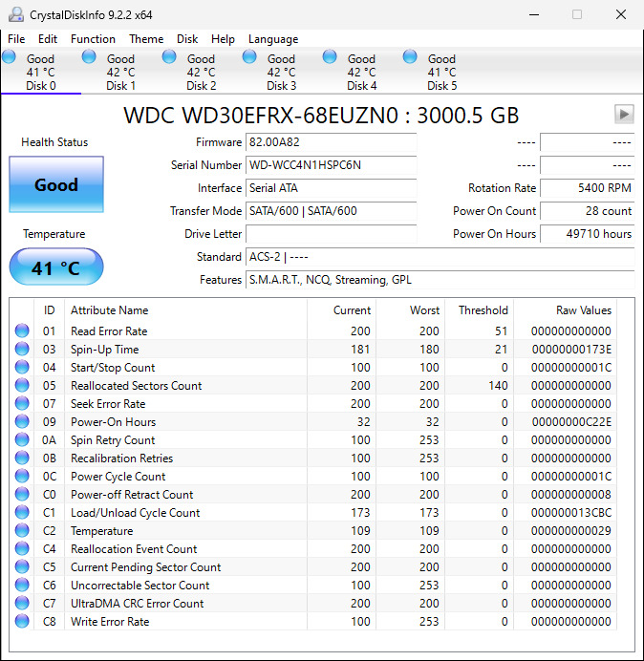Click the next disk arrow button
The image size is (644, 661).
tap(624, 114)
